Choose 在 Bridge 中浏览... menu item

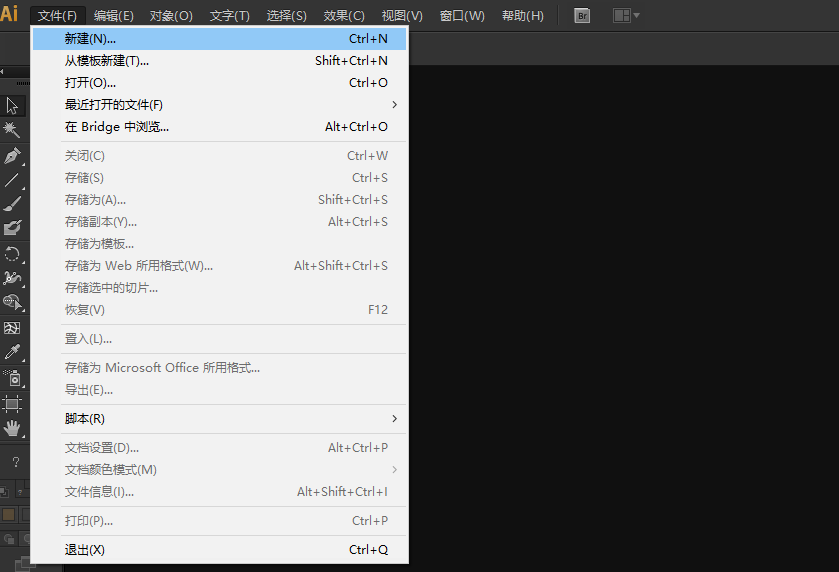point(219,126)
